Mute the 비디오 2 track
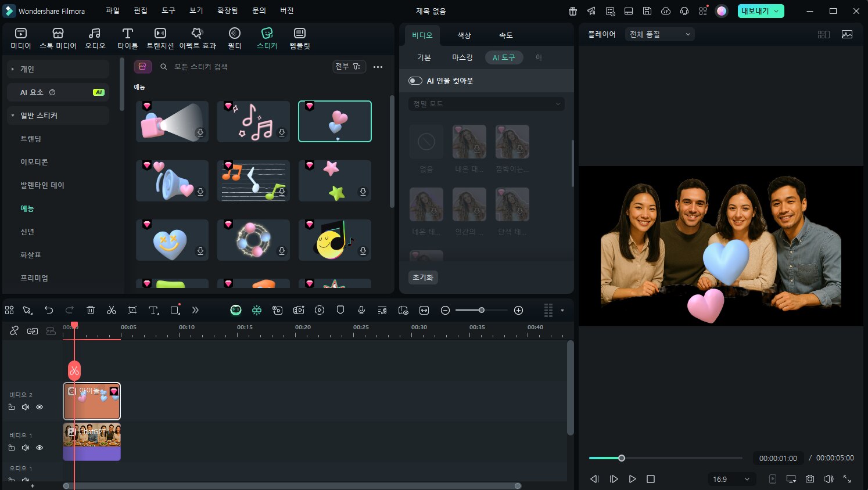Image resolution: width=868 pixels, height=490 pixels. pos(26,407)
